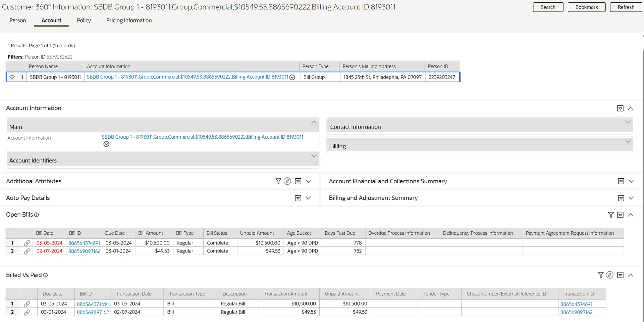
Task: Click clear-filter icon in Billed Vs Paid header
Action: pos(610,275)
